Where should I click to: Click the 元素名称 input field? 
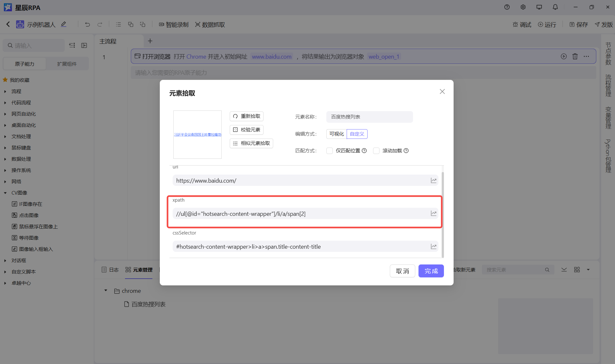[369, 117]
